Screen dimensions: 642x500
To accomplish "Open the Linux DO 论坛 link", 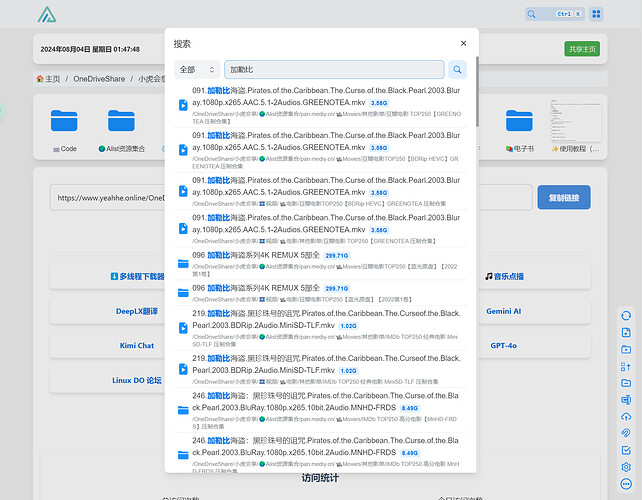I will [x=137, y=380].
